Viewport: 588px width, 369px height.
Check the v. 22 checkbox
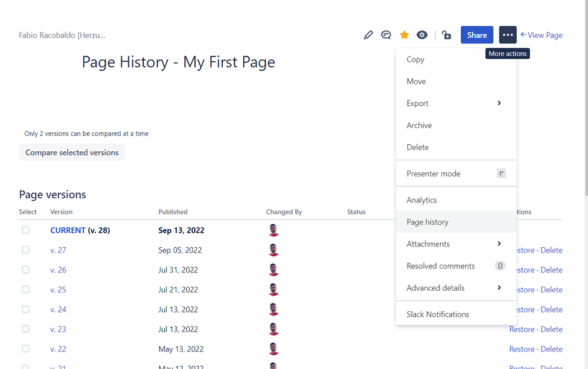pyautogui.click(x=25, y=349)
